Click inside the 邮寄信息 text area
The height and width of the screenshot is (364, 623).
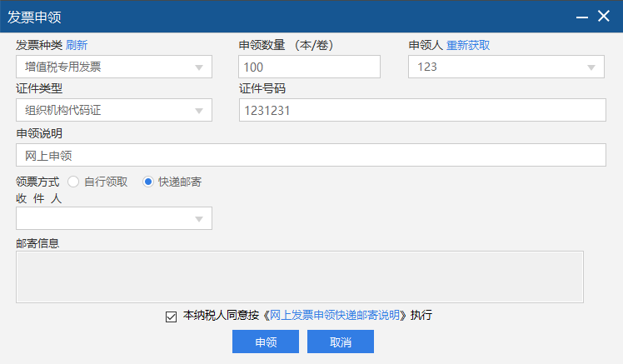pos(299,277)
